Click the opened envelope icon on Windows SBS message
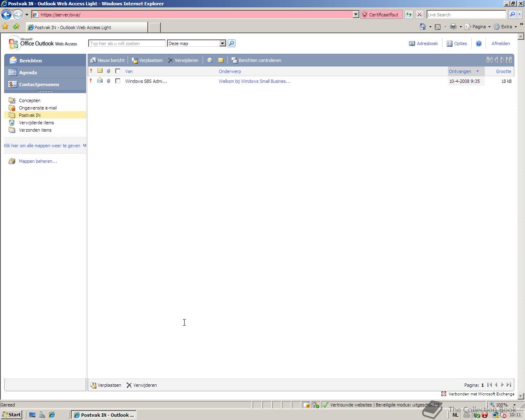 [100, 81]
